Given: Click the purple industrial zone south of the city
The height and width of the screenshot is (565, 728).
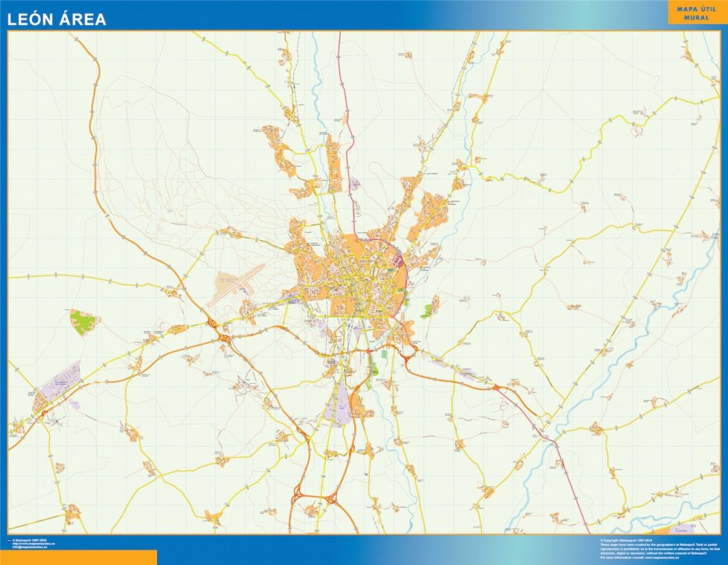Looking at the screenshot, I should click(x=340, y=405).
